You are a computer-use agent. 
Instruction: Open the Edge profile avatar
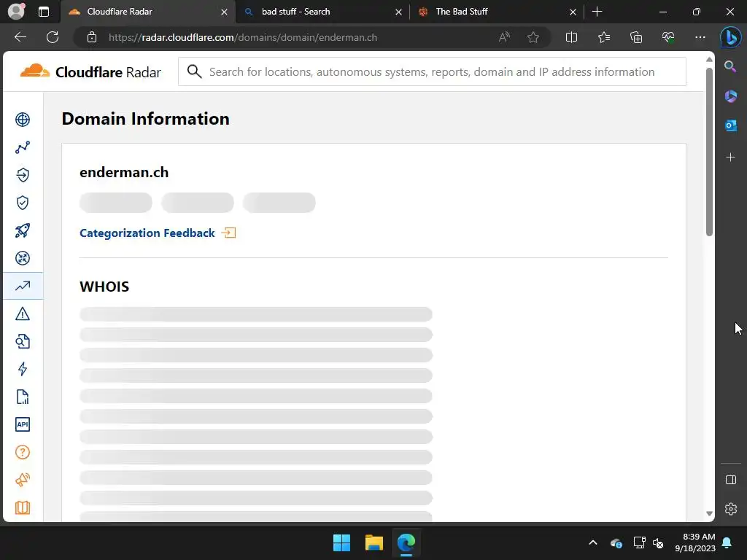[x=16, y=12]
